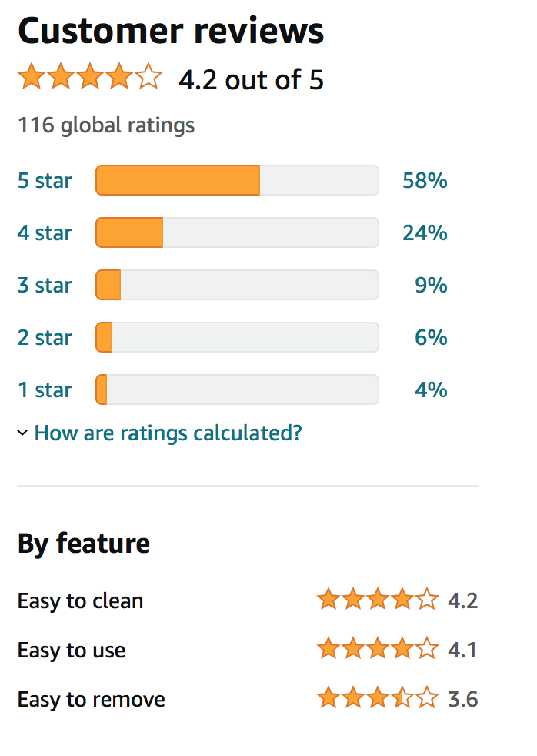Select the 58% percentage link
The image size is (537, 756).
425,180
